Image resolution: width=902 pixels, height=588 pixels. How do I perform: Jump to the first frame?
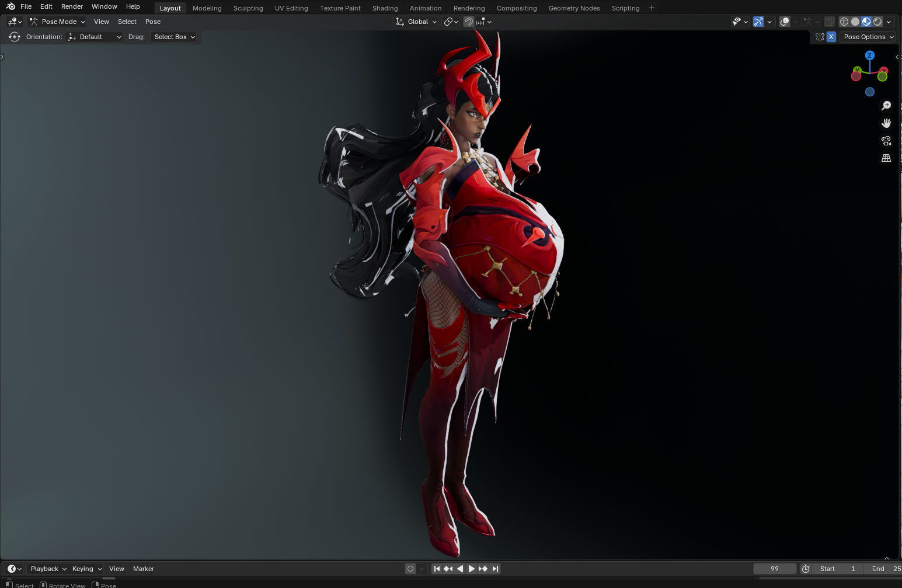point(437,569)
